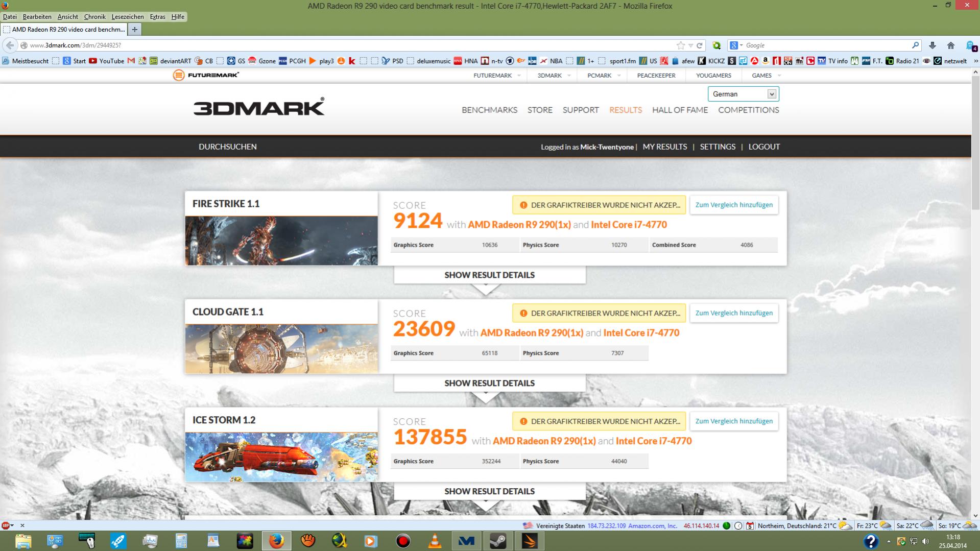Open the language dropdown set to German
The image size is (980, 551).
[743, 94]
